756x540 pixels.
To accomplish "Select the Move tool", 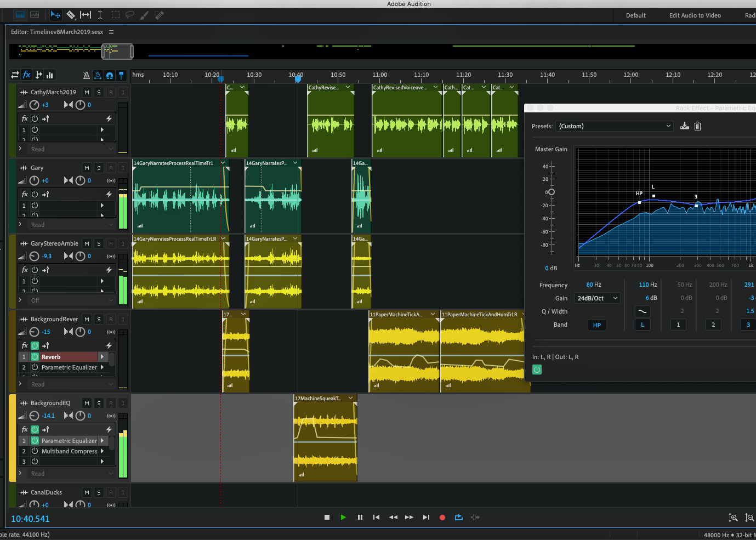I will pyautogui.click(x=56, y=15).
